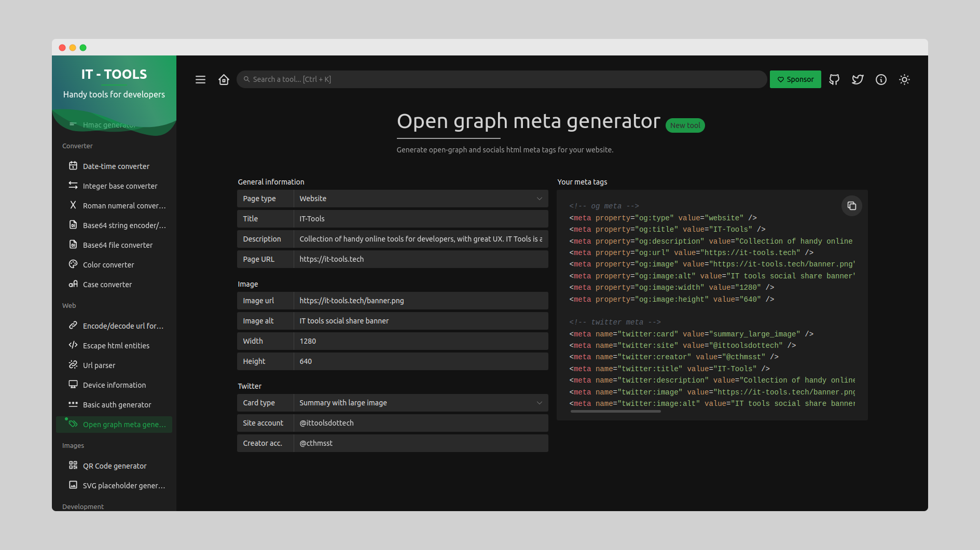The image size is (980, 550).
Task: Click the Title input field
Action: [x=420, y=219]
